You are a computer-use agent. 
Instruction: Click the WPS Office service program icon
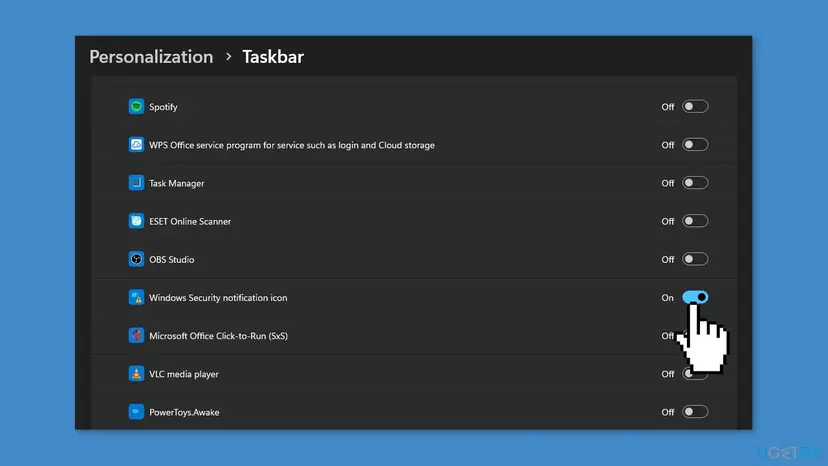click(x=136, y=145)
